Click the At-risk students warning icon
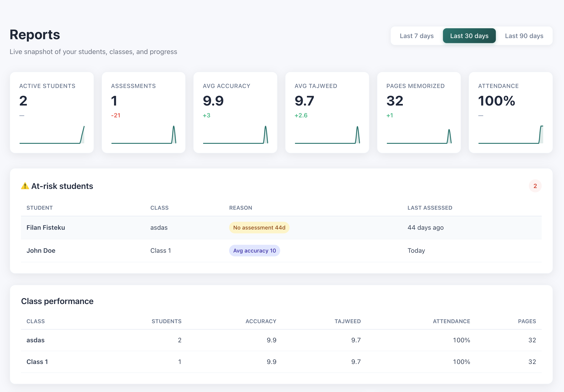 tap(25, 186)
